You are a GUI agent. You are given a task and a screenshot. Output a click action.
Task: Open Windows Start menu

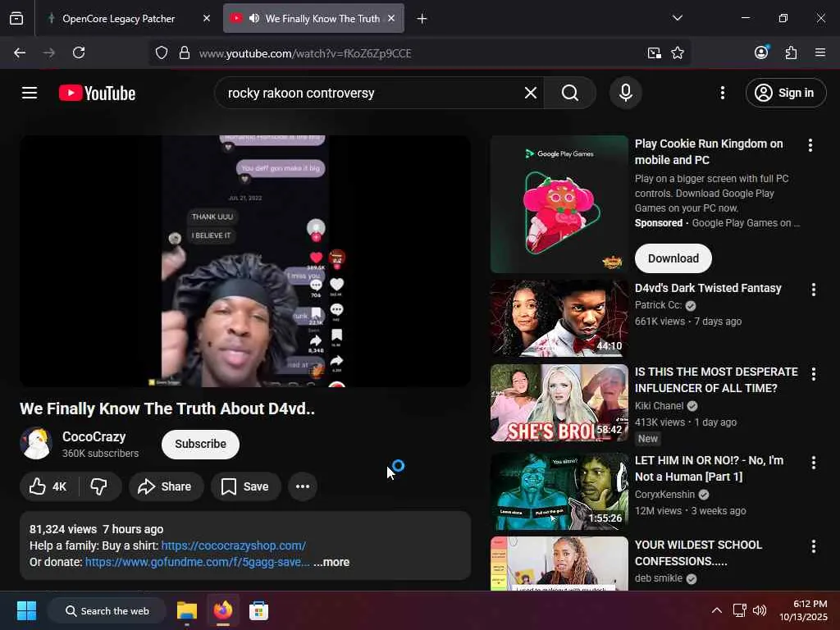point(26,610)
